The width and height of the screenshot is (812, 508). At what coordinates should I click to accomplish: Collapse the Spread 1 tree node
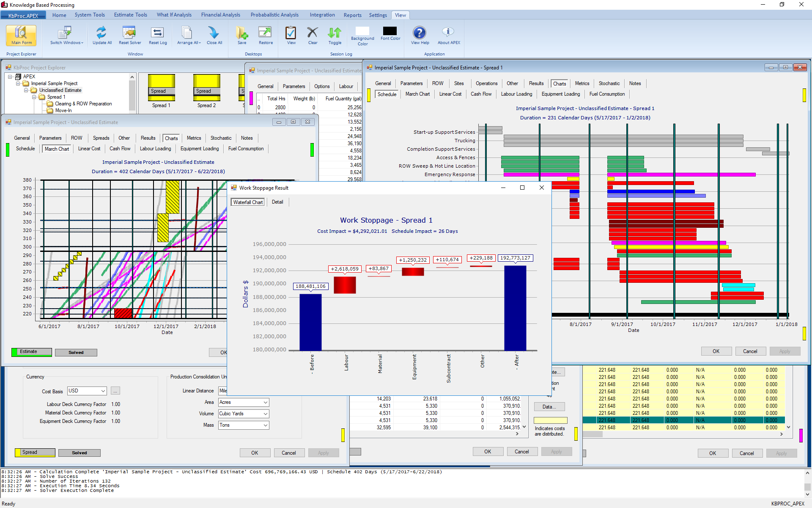[34, 97]
